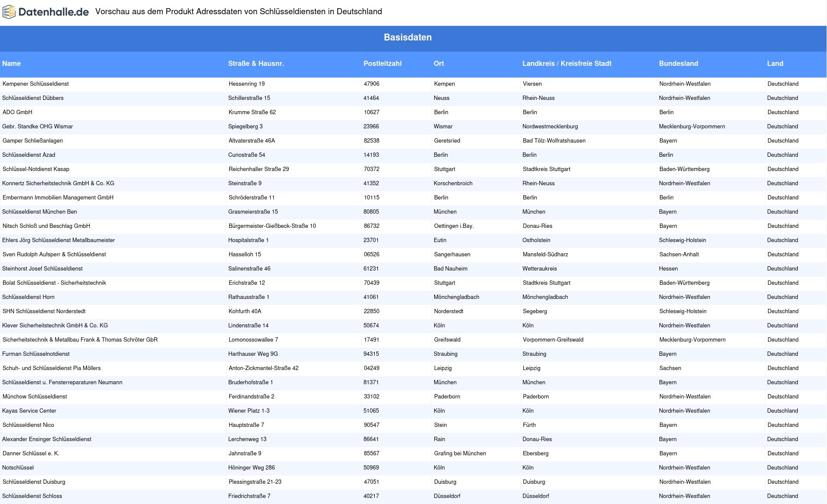The width and height of the screenshot is (827, 504).
Task: Click the Basisdaten section header
Action: [407, 37]
